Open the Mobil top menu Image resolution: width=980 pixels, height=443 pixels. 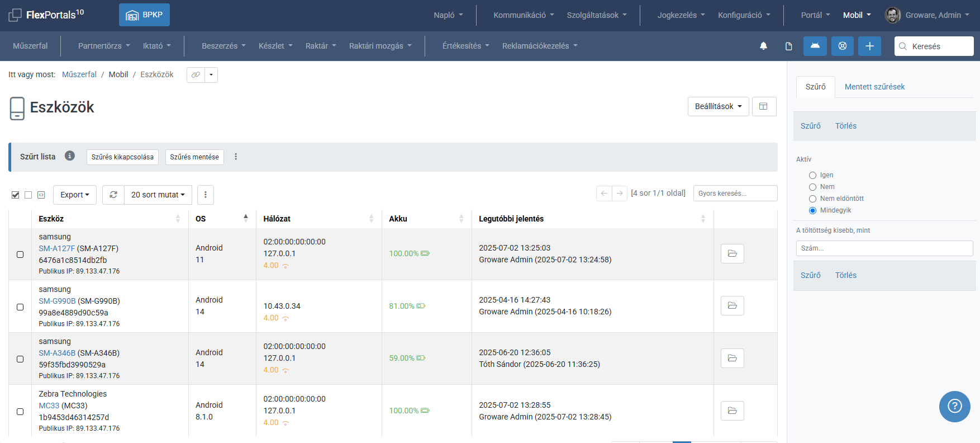coord(857,15)
